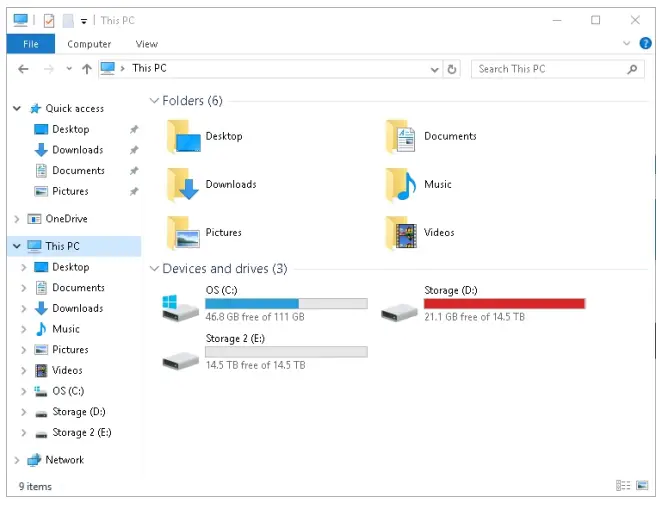
Task: Open Downloads under Quick access
Action: click(x=78, y=150)
